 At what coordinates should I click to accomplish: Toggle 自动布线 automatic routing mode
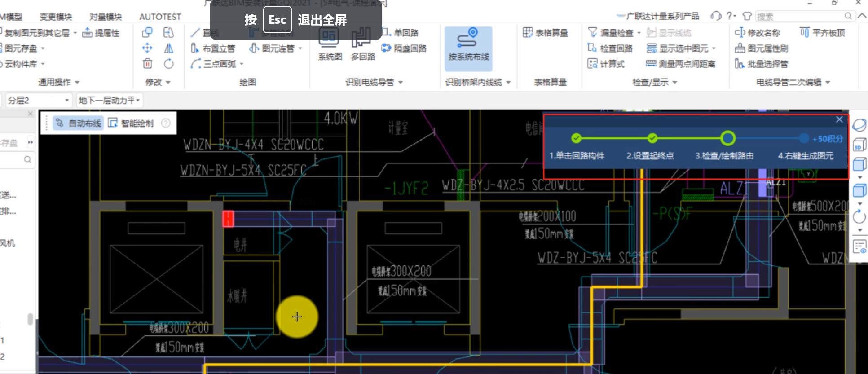(78, 123)
